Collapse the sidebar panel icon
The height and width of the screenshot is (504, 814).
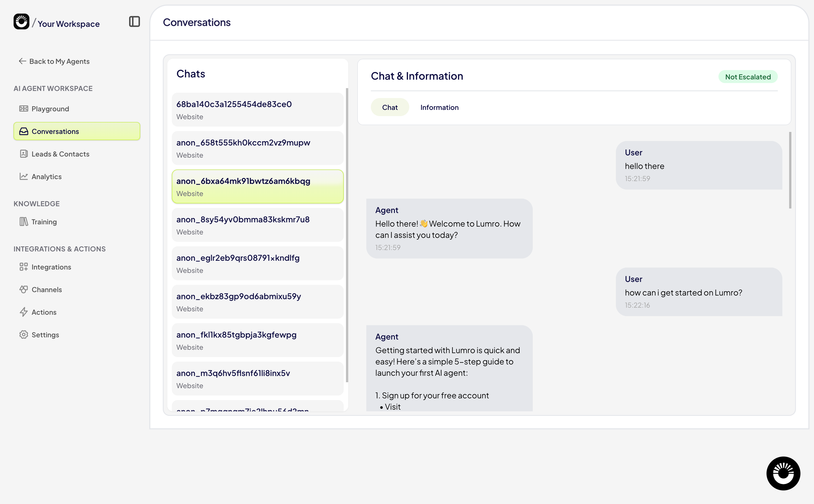click(x=134, y=22)
